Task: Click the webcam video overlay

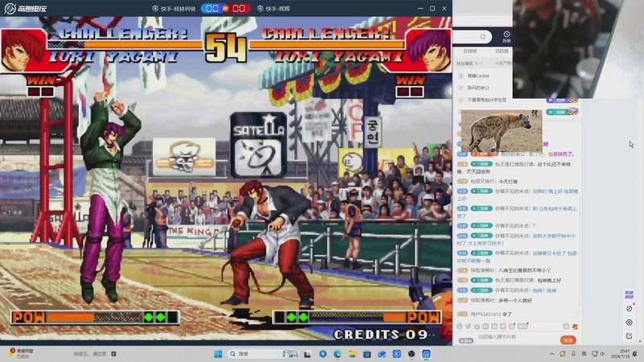Action: pos(578,49)
